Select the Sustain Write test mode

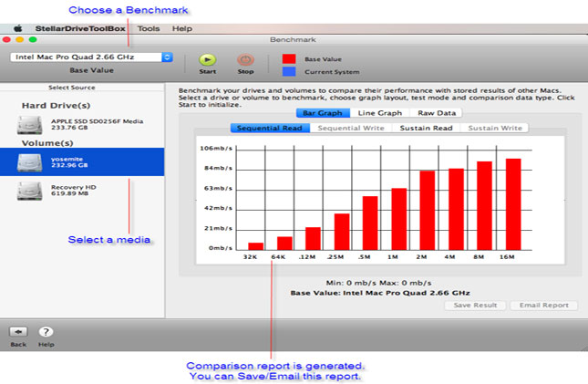(495, 128)
